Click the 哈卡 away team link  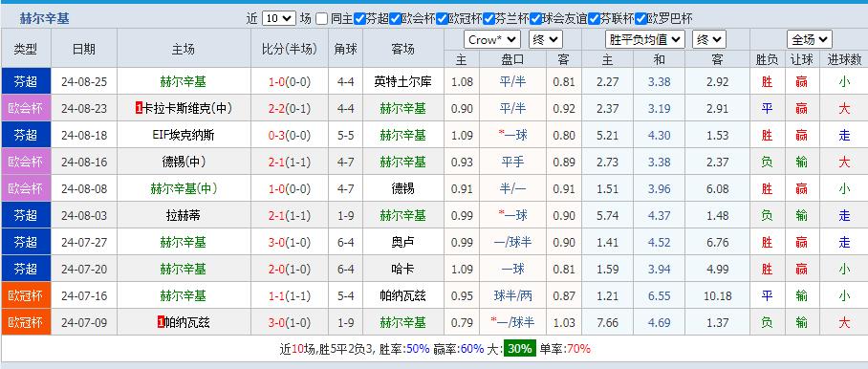click(402, 269)
